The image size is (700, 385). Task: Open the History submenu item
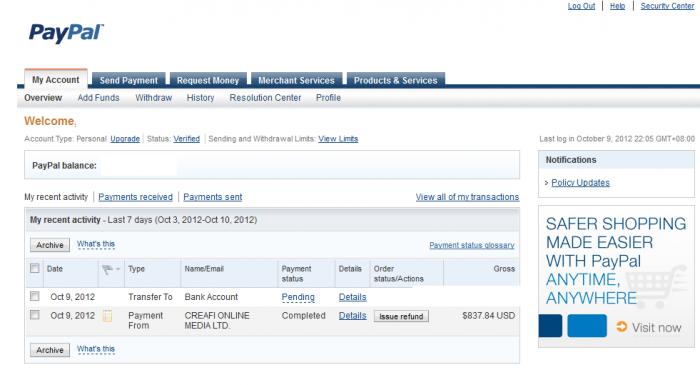coord(200,98)
